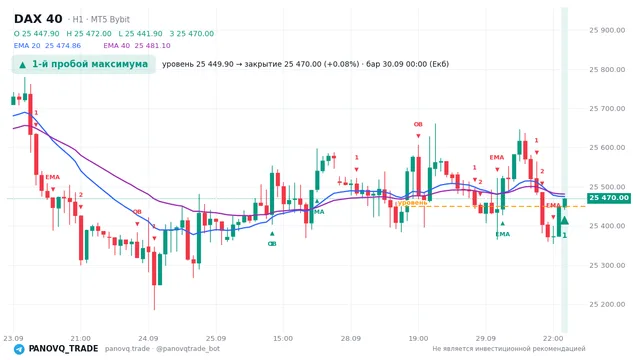Select the red OB marker above 19:00 candles
This screenshot has width=640, height=360.
tap(418, 124)
